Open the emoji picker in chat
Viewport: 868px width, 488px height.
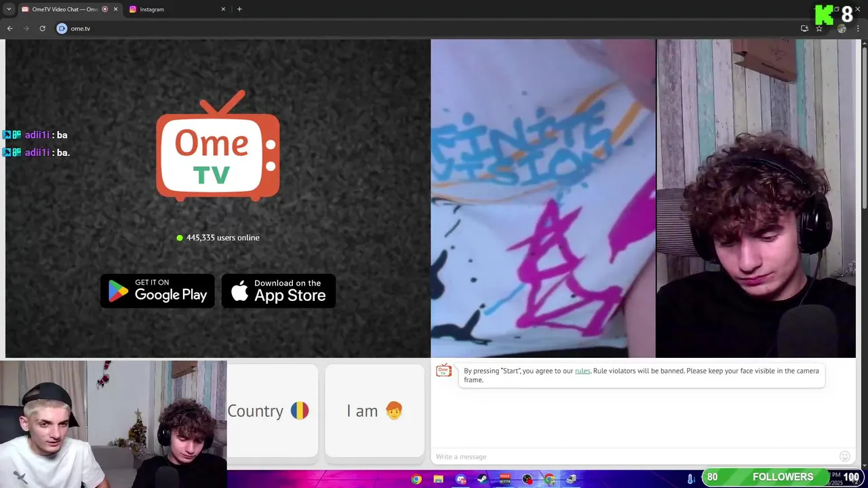[845, 456]
